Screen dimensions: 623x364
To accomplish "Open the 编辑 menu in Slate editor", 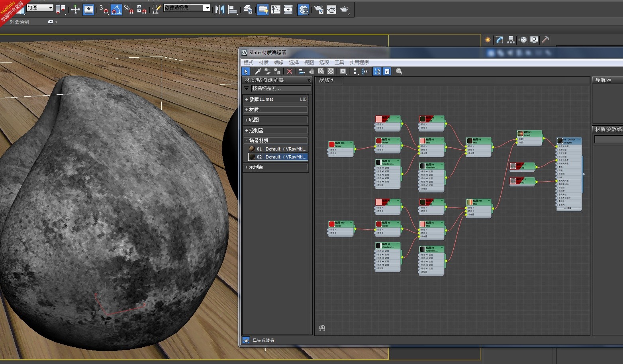I will (x=278, y=63).
